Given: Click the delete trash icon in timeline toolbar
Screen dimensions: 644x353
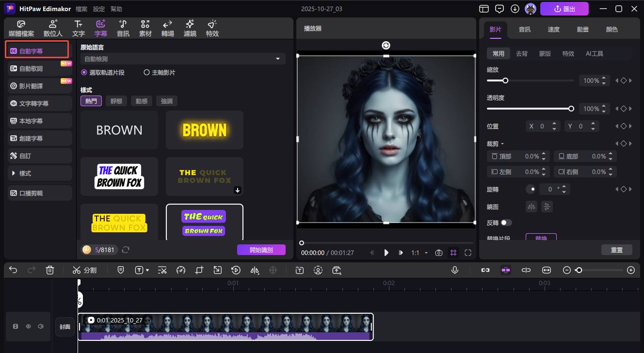Looking at the screenshot, I should (x=50, y=270).
